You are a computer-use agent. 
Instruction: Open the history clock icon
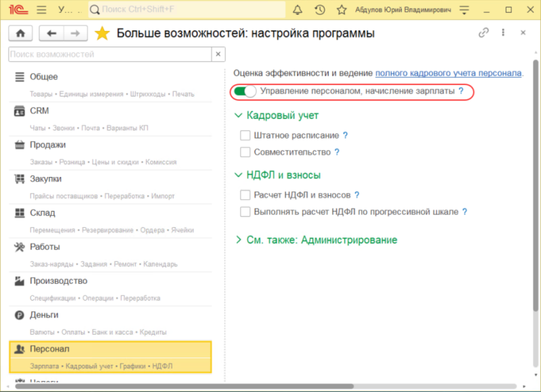320,10
